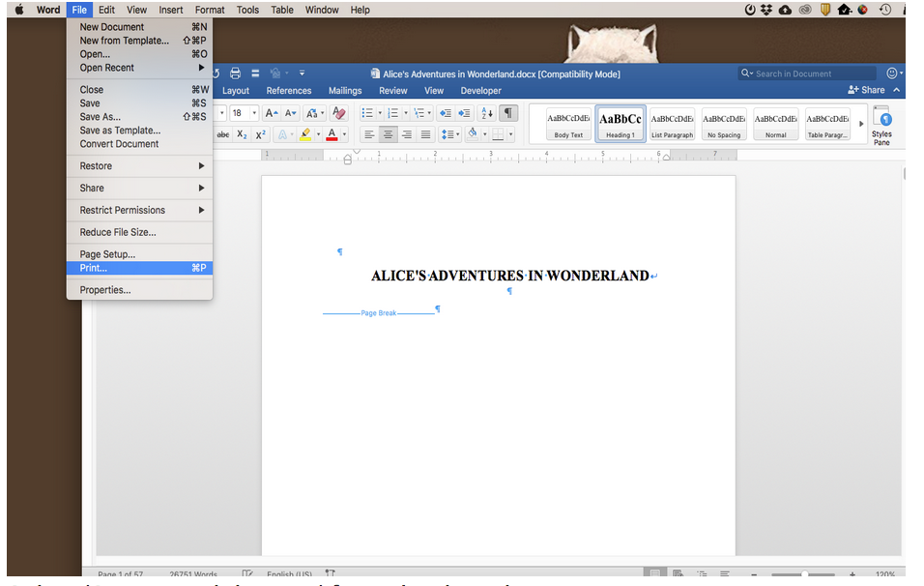Collapse the ribbon with the chevron
The image size is (924, 586).
(x=896, y=90)
